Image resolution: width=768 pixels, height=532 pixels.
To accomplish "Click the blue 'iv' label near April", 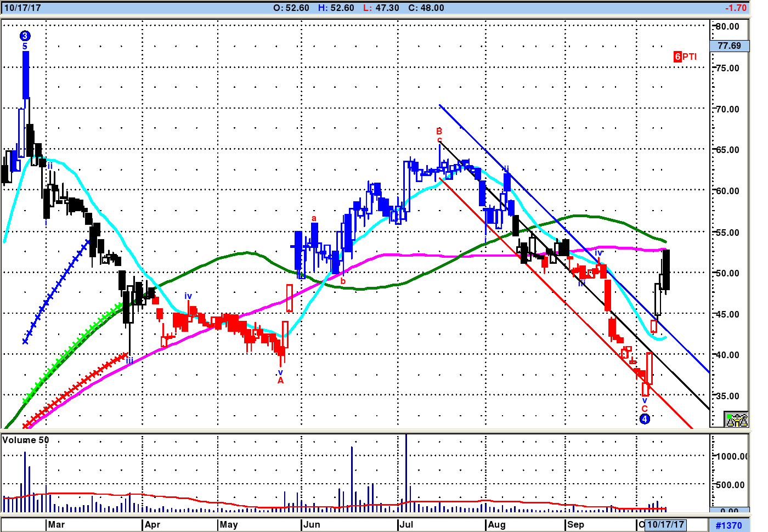I will pyautogui.click(x=188, y=296).
